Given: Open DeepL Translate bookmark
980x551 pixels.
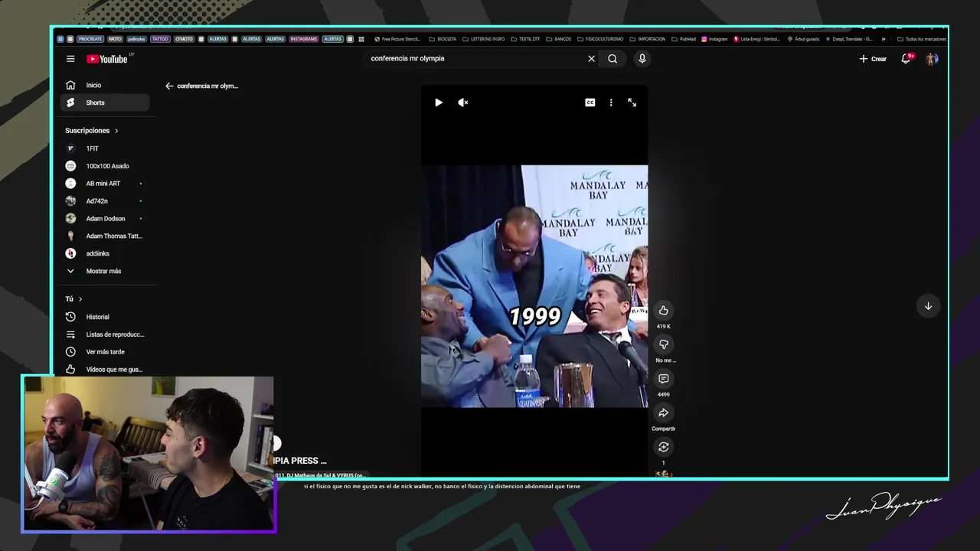Looking at the screenshot, I should (x=848, y=39).
